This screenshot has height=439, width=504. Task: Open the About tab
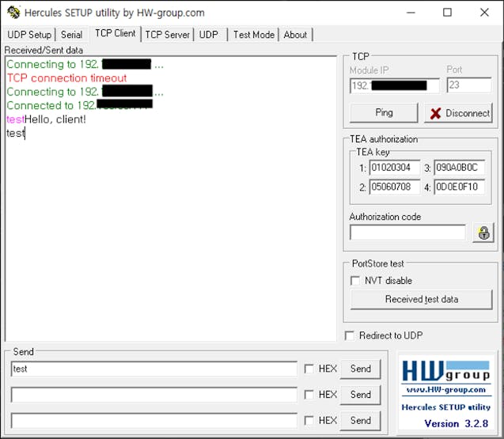(x=295, y=34)
